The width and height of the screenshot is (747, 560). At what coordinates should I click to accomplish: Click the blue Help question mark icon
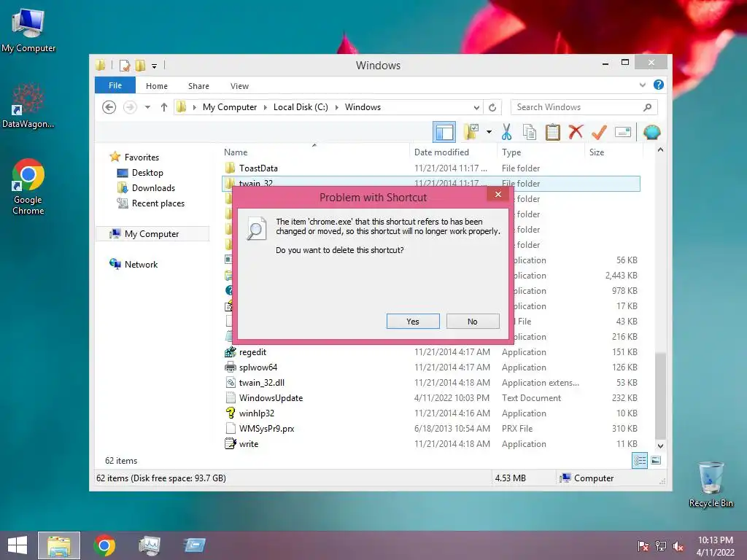point(659,85)
